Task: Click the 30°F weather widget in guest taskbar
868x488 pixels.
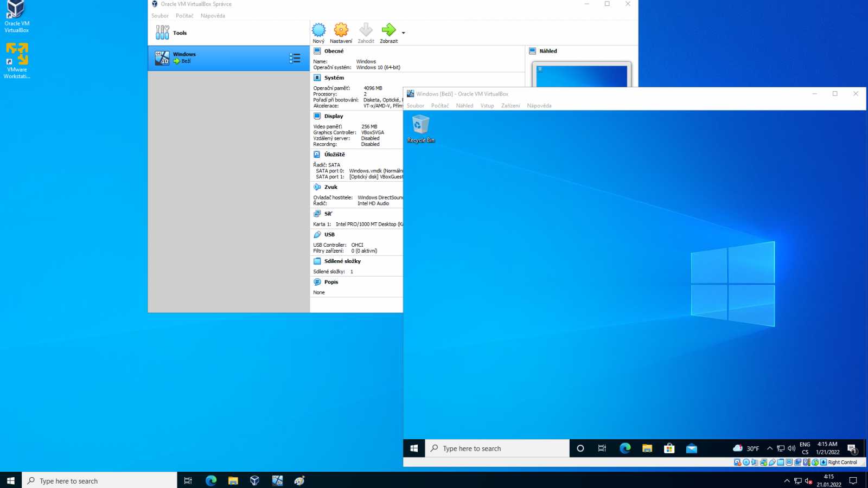Action: pyautogui.click(x=746, y=448)
